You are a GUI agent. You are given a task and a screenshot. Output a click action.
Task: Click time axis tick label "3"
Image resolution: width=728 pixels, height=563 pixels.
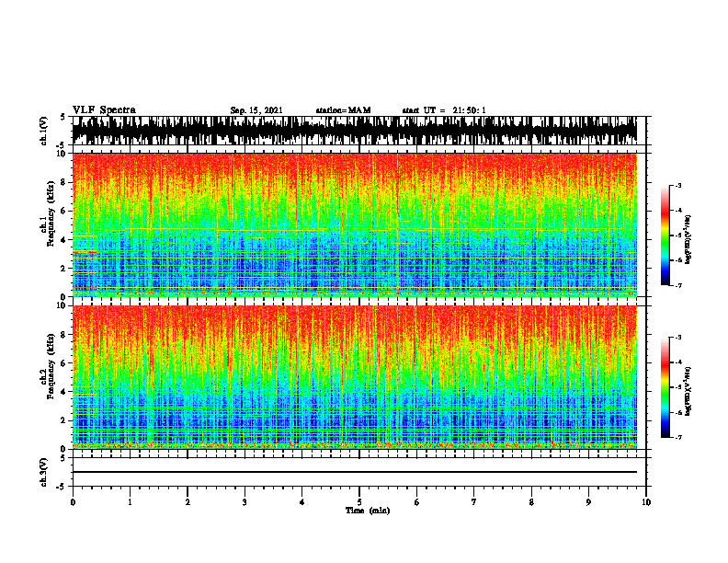[x=245, y=502]
